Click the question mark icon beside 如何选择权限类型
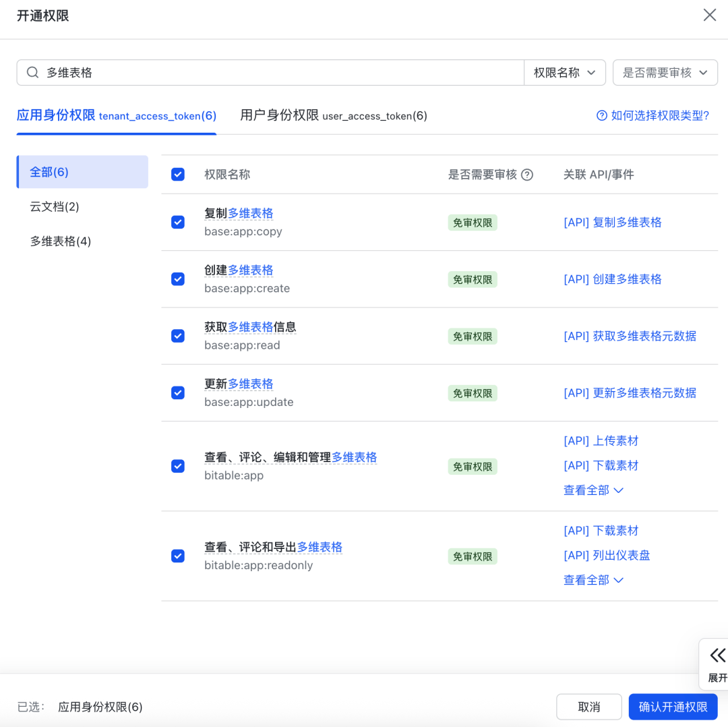The width and height of the screenshot is (728, 727). click(601, 115)
